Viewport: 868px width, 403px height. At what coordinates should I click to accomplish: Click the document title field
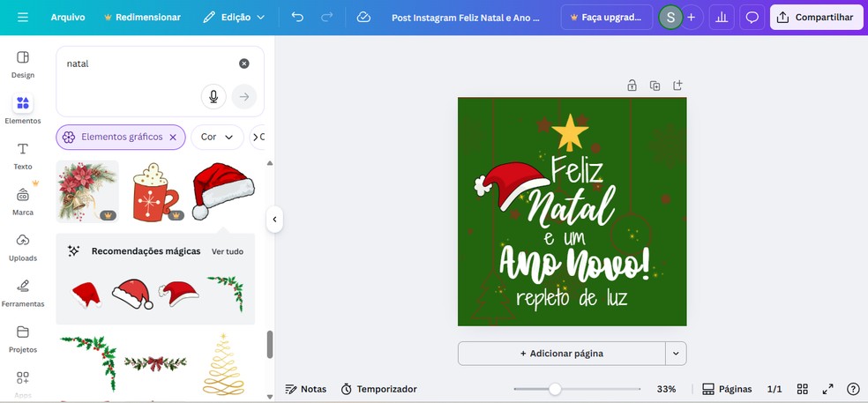(466, 17)
